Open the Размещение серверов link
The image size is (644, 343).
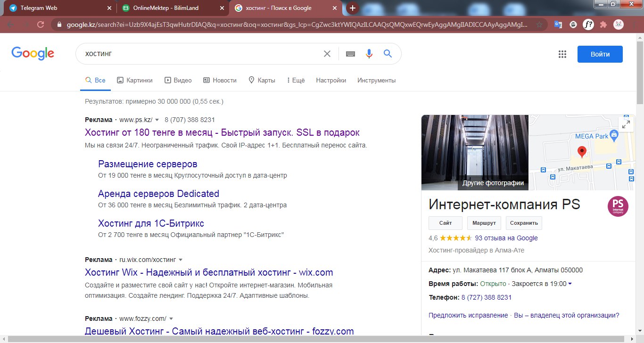(148, 164)
